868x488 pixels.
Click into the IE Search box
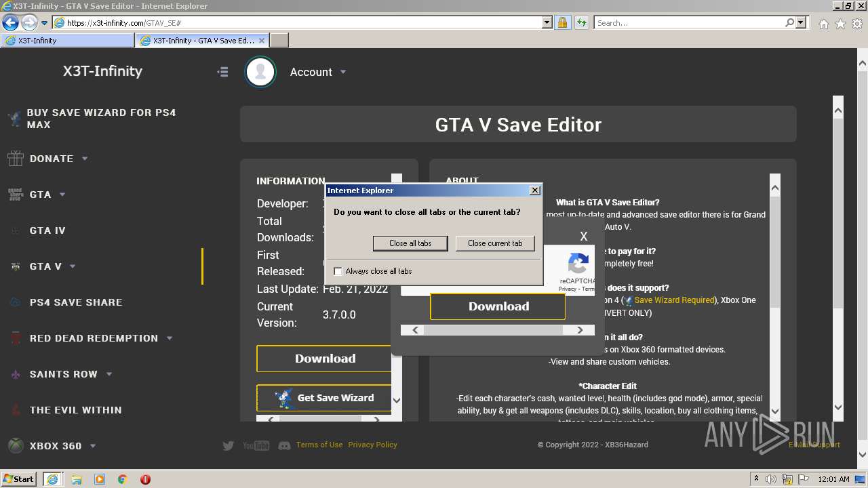[688, 22]
